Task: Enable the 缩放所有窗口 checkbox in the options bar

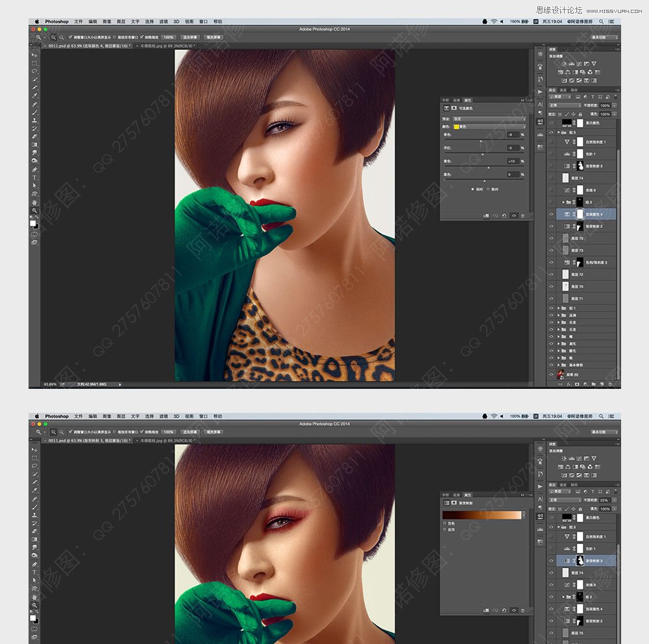Action: (x=114, y=37)
